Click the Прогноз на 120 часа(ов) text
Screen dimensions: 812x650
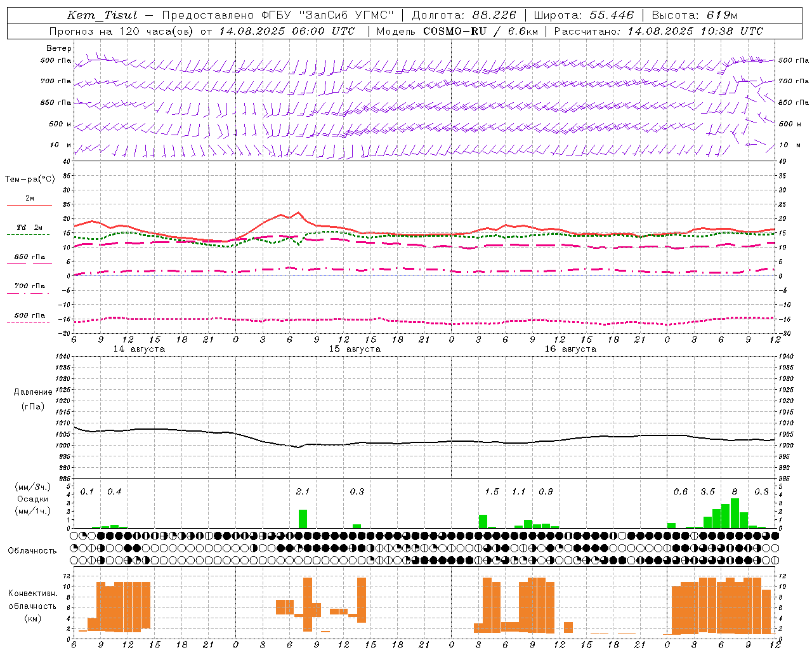click(122, 31)
